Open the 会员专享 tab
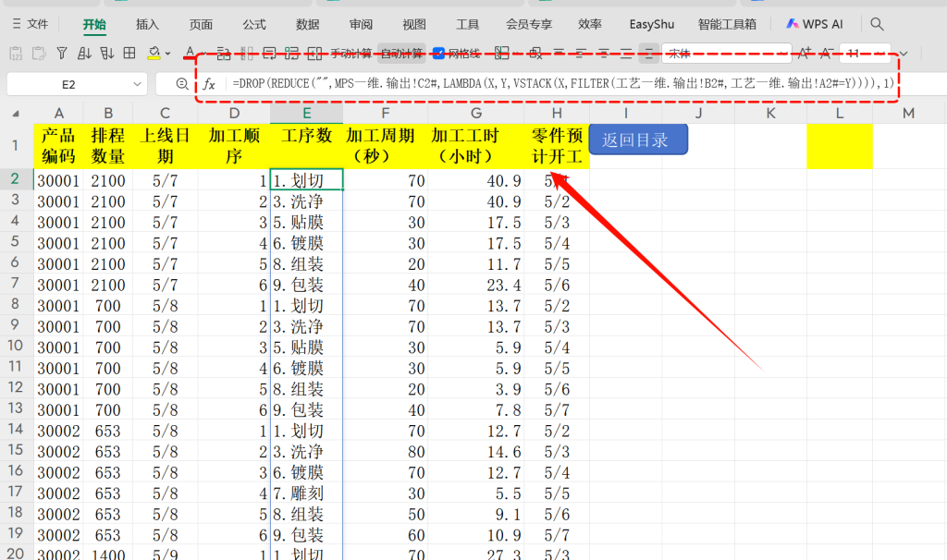The height and width of the screenshot is (560, 947). coord(529,24)
